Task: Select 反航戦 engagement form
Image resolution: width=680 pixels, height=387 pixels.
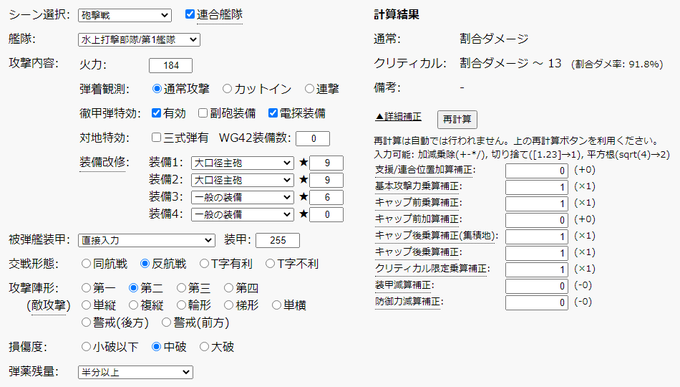Action: tap(145, 263)
